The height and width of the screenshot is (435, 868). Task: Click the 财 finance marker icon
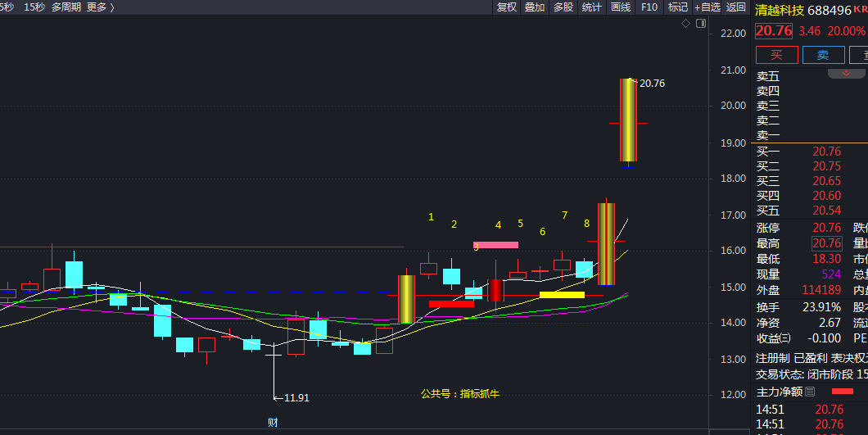(x=273, y=423)
